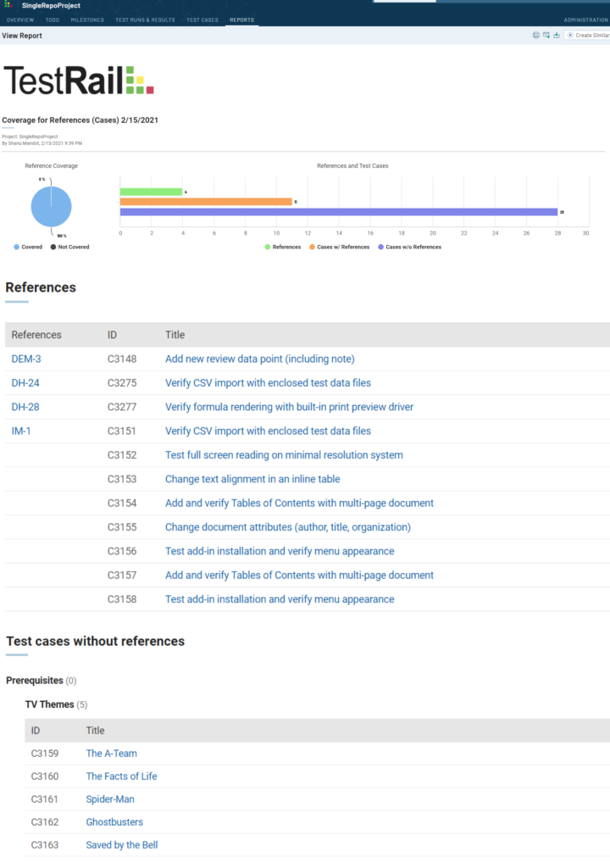Open Change text alignment in inline table

pos(252,479)
